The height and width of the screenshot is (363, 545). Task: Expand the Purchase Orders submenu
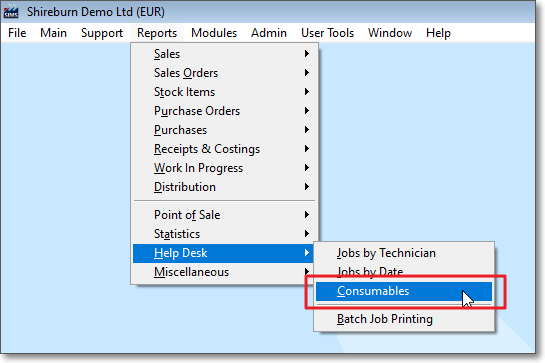coord(224,111)
